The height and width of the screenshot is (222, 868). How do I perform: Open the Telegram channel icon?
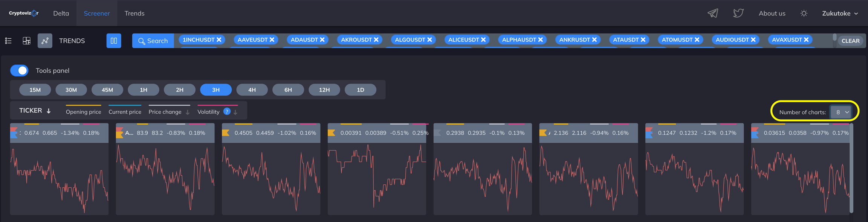(x=712, y=13)
